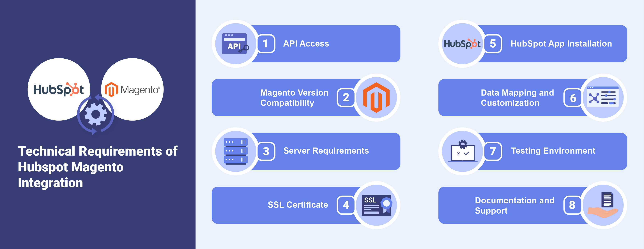Click the 'Testing Environment' label

coord(553,151)
